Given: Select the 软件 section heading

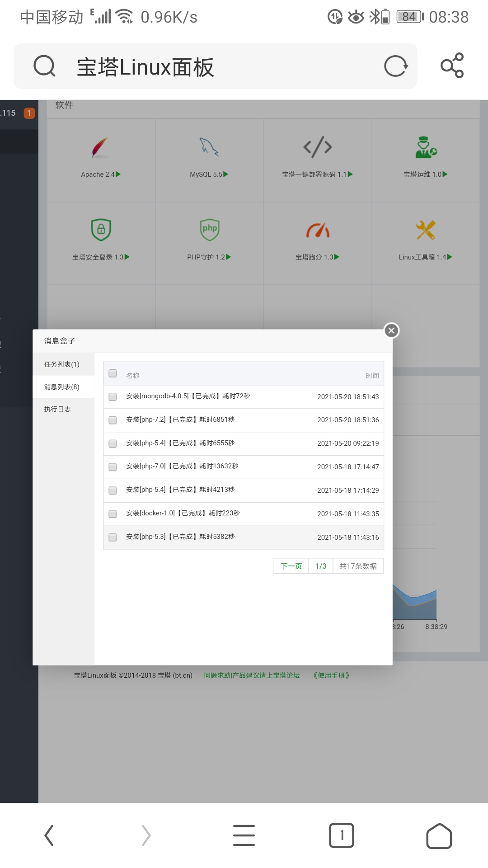Looking at the screenshot, I should click(64, 105).
